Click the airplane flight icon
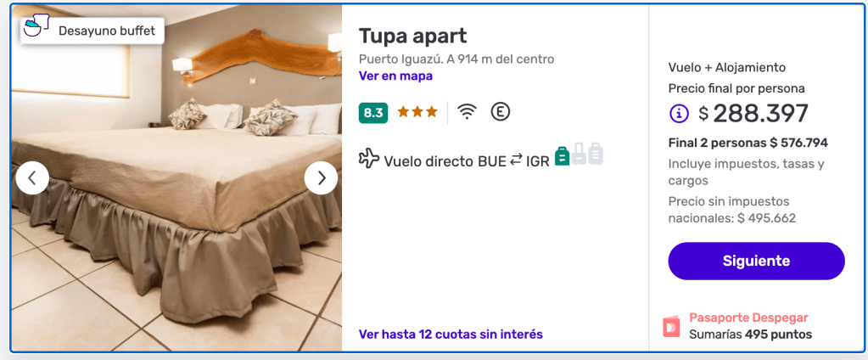This screenshot has width=868, height=360. pyautogui.click(x=369, y=159)
